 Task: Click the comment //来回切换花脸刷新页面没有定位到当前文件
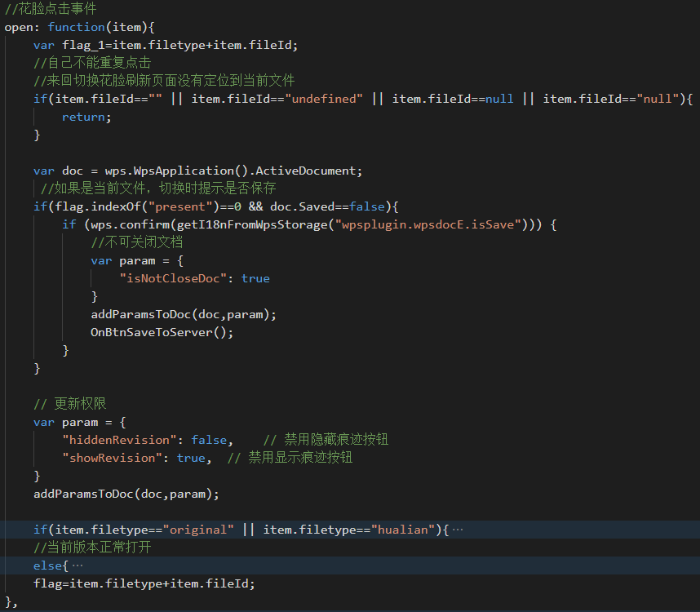point(164,81)
